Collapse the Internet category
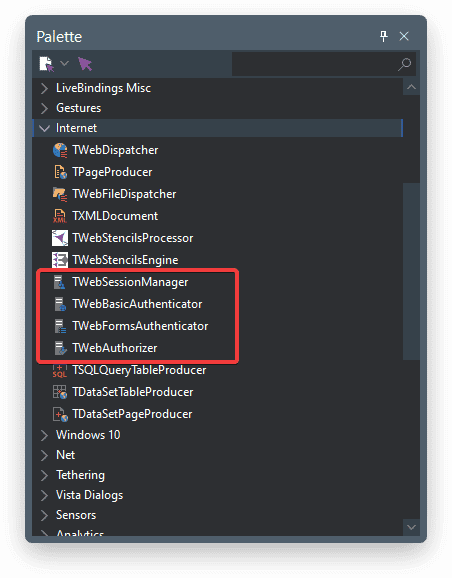452x578 pixels. (x=44, y=128)
